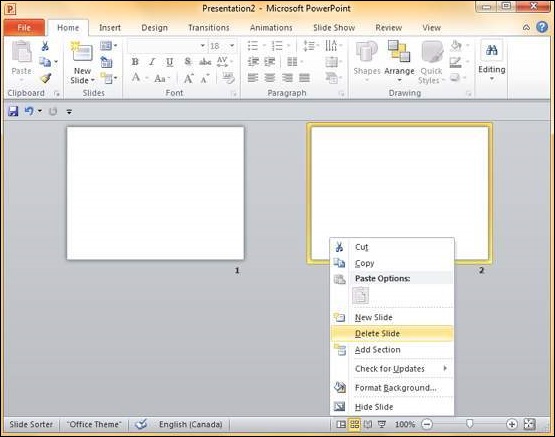Save the presentation via Quick Access floppy icon
Image resolution: width=555 pixels, height=437 pixels.
click(x=13, y=111)
